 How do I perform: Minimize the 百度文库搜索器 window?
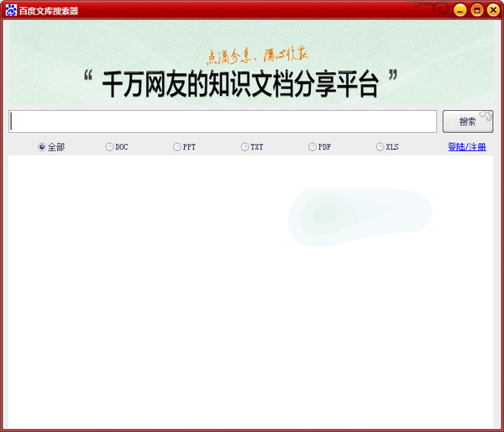coord(460,10)
